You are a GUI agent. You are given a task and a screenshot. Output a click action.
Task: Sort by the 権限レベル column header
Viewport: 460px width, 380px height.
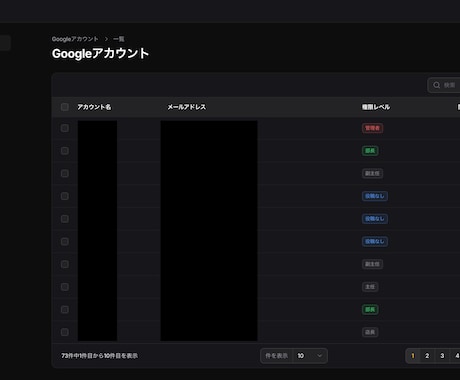click(x=376, y=107)
